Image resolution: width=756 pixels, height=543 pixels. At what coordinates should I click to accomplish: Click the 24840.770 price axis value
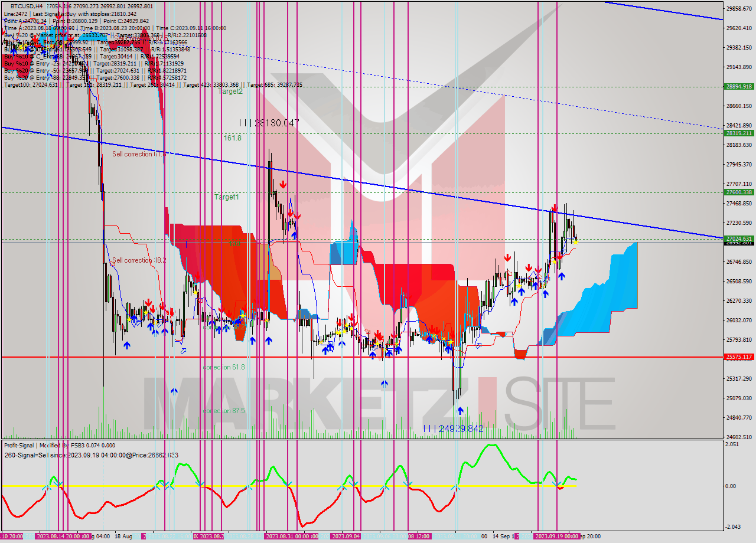point(739,418)
